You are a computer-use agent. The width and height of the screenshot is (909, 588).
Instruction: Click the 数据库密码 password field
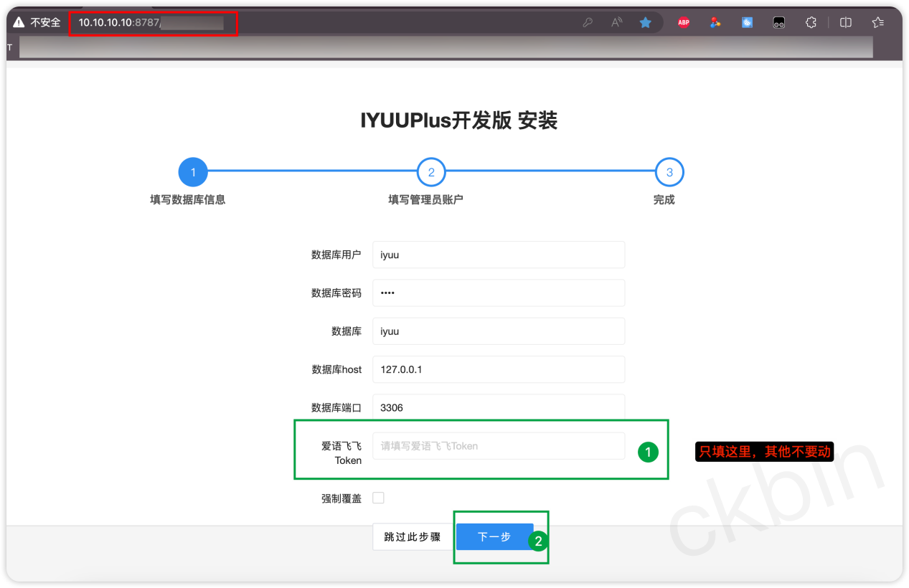[499, 293]
